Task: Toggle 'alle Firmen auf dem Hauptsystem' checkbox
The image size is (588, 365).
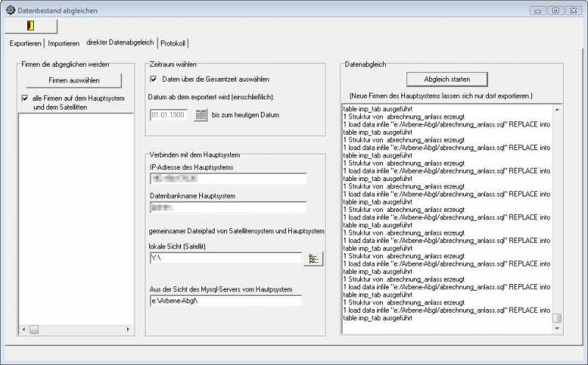Action: (x=26, y=99)
